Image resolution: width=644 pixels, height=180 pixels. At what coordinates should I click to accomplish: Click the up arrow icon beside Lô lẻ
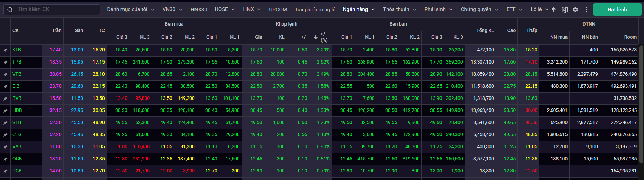tap(554, 10)
